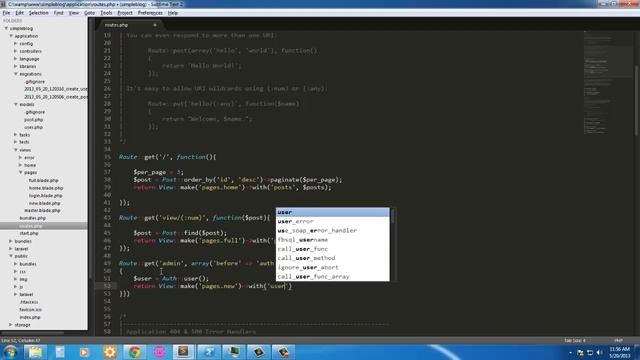Choose 'call_user_func_array' autocomplete suggestion
The width and height of the screenshot is (640, 360).
pyautogui.click(x=333, y=276)
